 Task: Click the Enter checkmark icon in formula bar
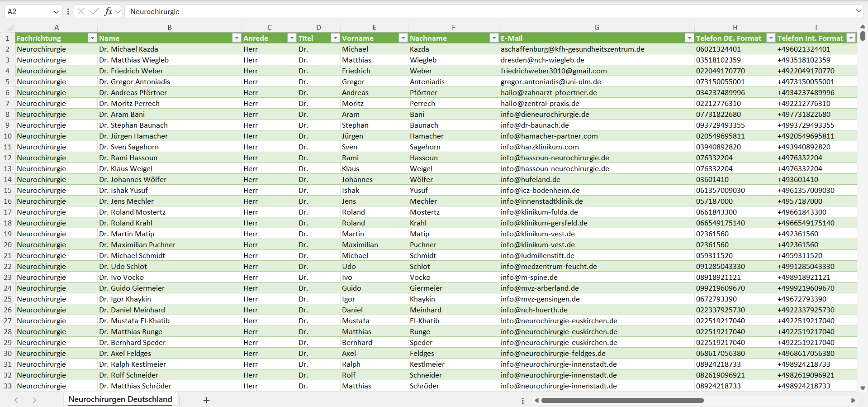click(95, 11)
